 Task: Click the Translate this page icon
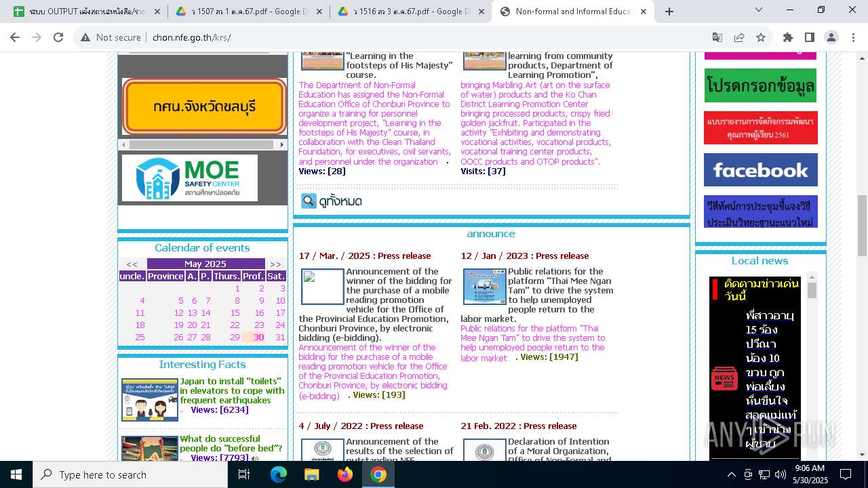(717, 37)
